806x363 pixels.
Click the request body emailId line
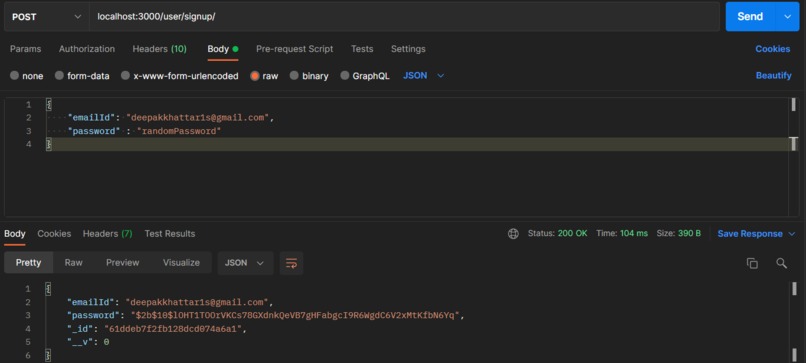pyautogui.click(x=171, y=118)
